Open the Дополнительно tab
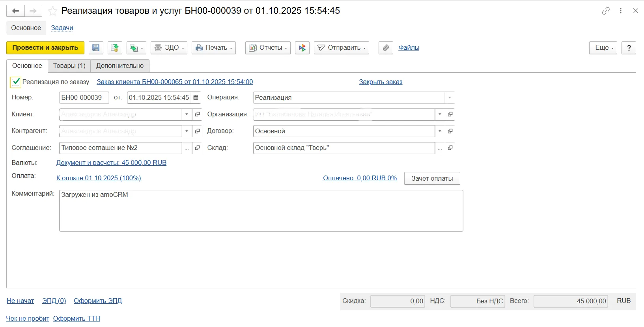 point(120,66)
